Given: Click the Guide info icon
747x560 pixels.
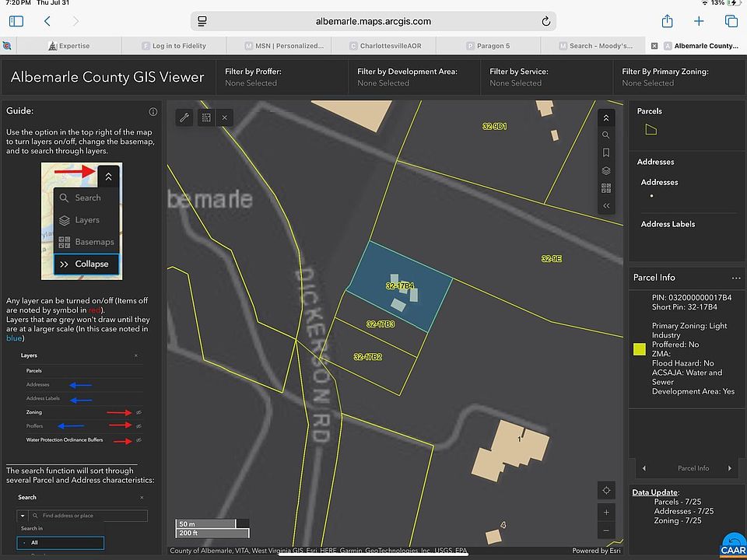Looking at the screenshot, I should pos(153,112).
